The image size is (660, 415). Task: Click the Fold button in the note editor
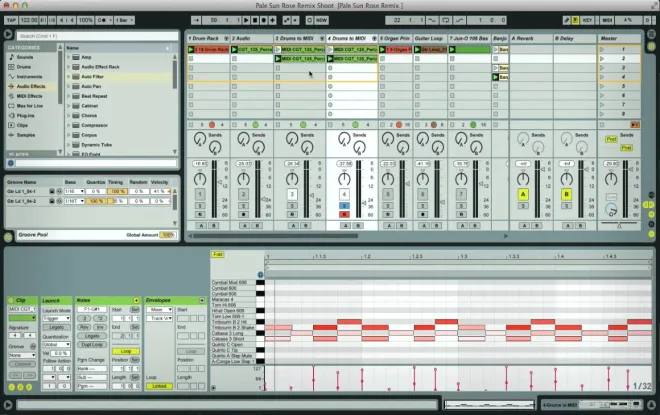pos(218,255)
